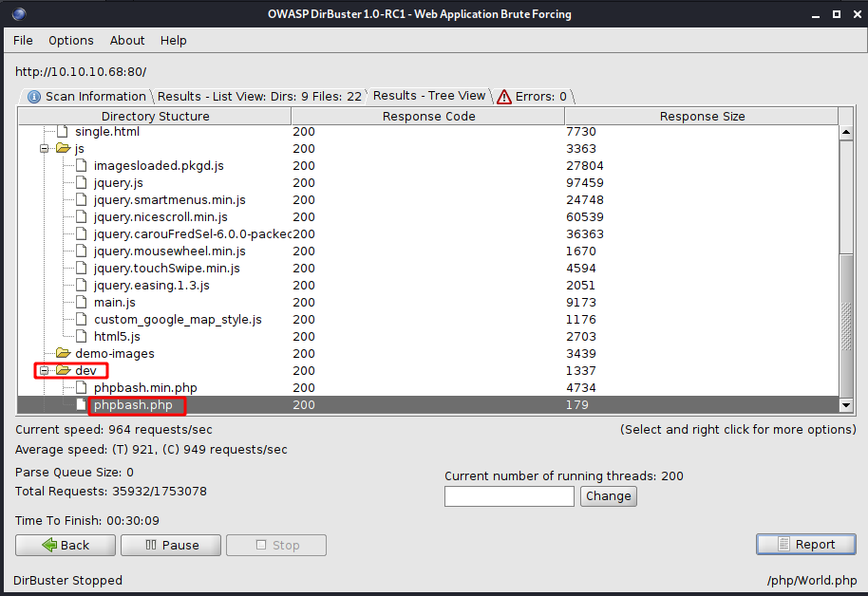This screenshot has height=596, width=868.
Task: Select the jquery.mousewheel.min.js entry
Action: 170,251
